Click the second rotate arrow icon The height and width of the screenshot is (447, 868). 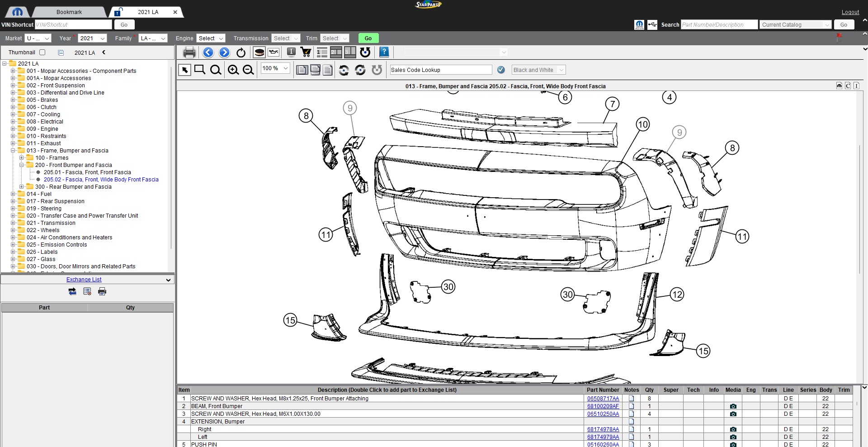point(360,70)
